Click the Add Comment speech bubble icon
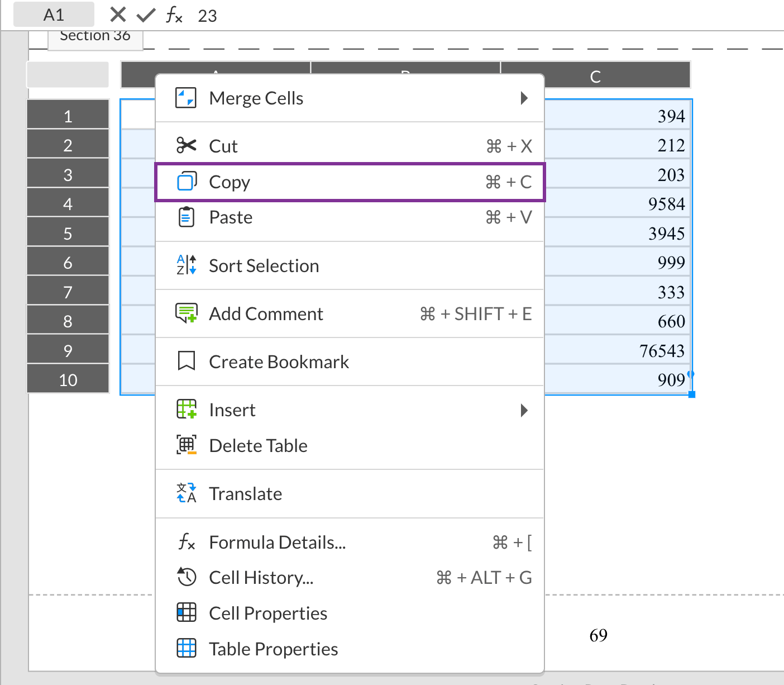784x685 pixels. click(x=187, y=313)
